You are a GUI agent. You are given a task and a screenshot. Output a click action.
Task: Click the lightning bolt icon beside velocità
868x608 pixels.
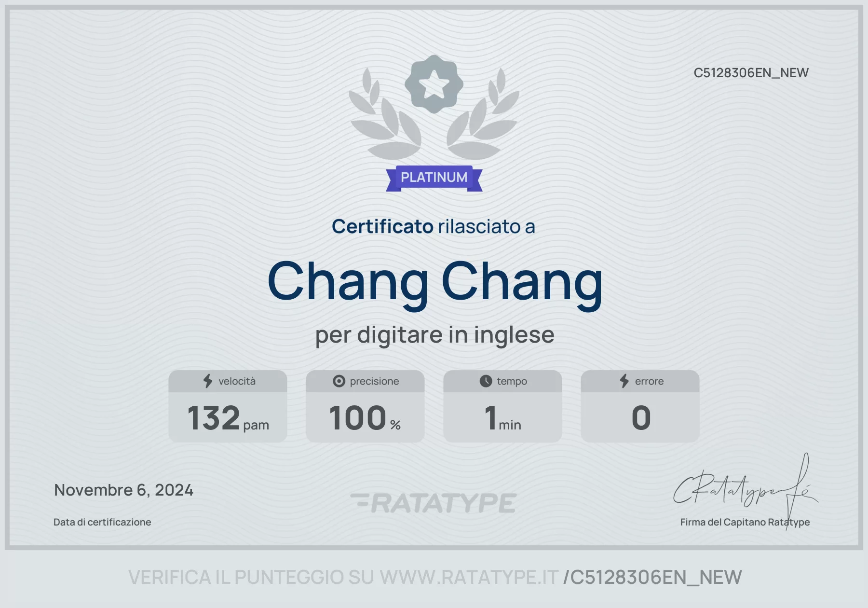click(208, 381)
